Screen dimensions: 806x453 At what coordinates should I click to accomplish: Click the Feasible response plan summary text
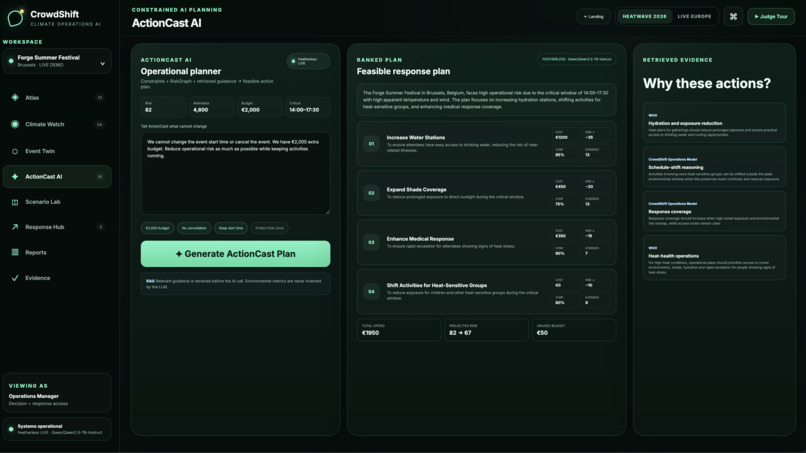pos(486,100)
